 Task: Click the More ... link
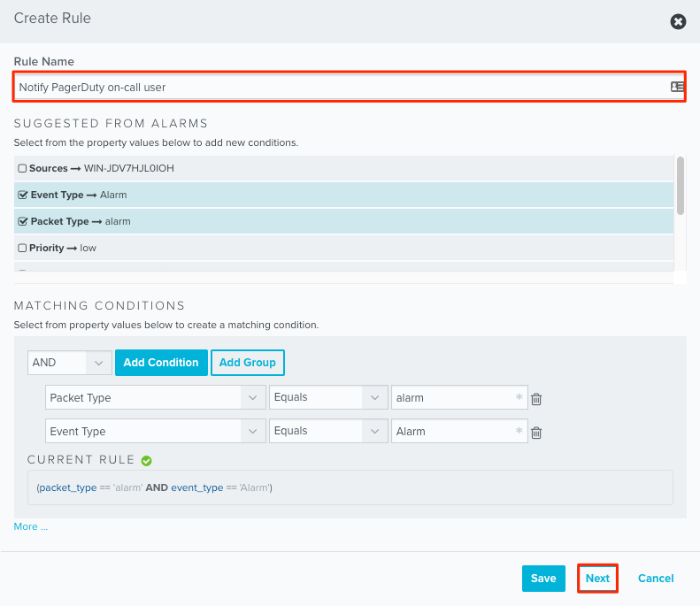pyautogui.click(x=31, y=526)
